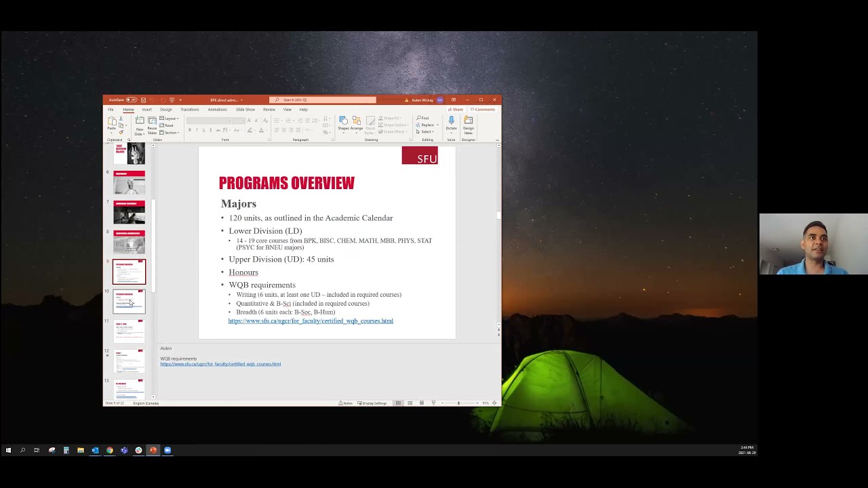Click English (Canada) language in status bar
The height and width of the screenshot is (488, 868).
[146, 403]
